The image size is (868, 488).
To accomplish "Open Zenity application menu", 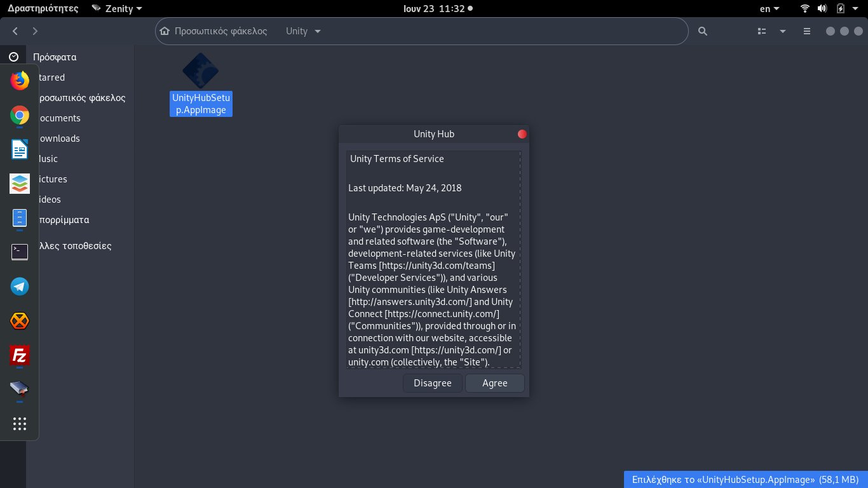I will (x=117, y=9).
